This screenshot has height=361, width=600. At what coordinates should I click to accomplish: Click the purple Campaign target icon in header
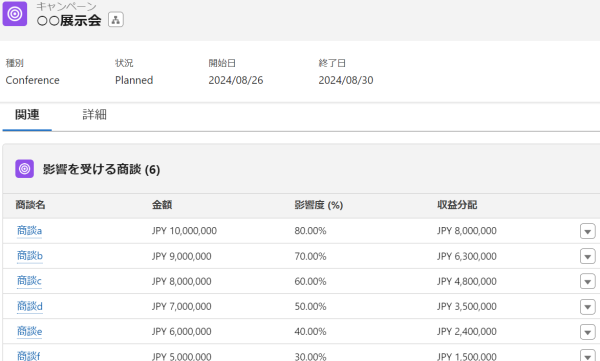pyautogui.click(x=15, y=14)
